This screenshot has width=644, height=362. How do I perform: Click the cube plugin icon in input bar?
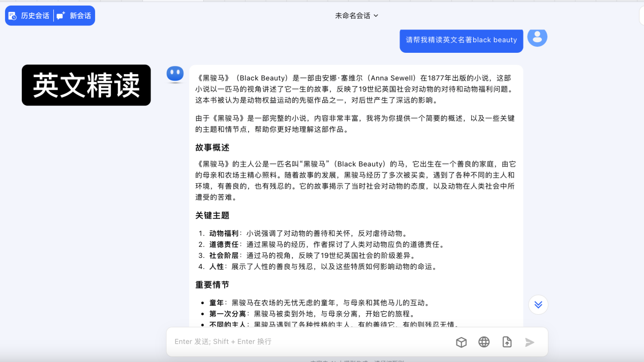[x=461, y=342]
